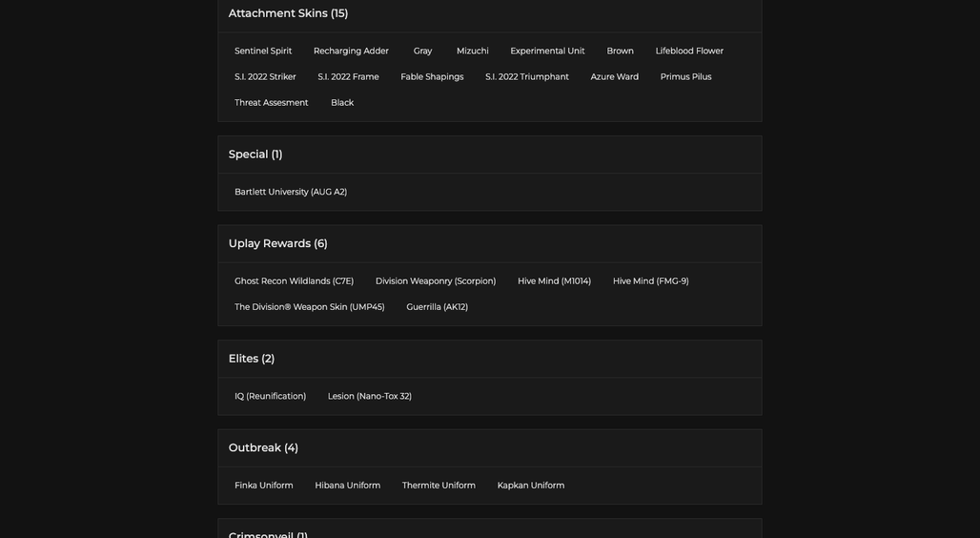Choose Ghost Recon Wildlands (C7E) reward
980x538 pixels.
click(x=294, y=281)
